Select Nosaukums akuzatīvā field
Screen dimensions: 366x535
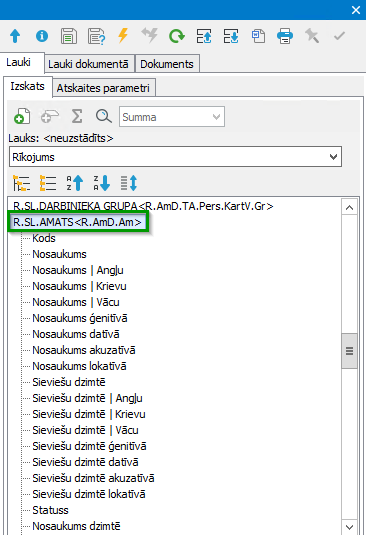(84, 350)
